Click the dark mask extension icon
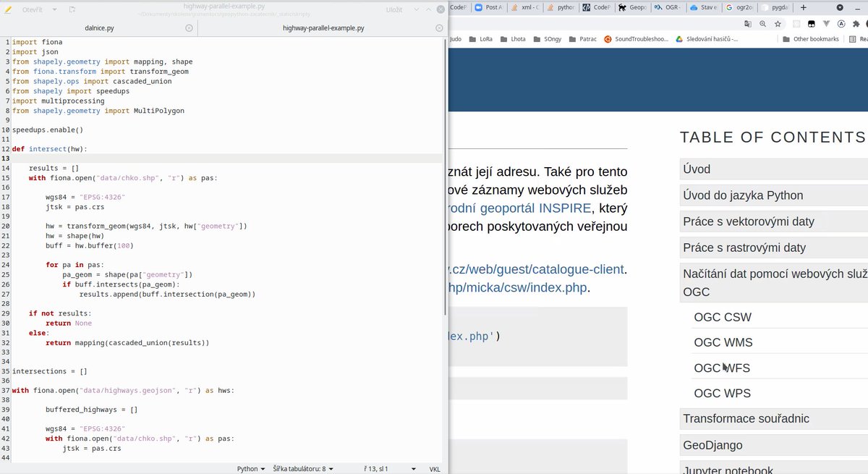Image resolution: width=868 pixels, height=474 pixels. click(x=811, y=23)
